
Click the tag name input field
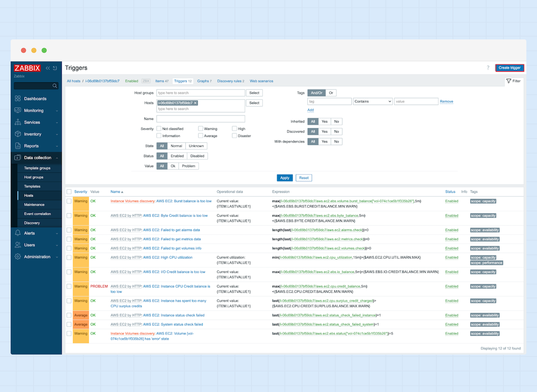329,102
